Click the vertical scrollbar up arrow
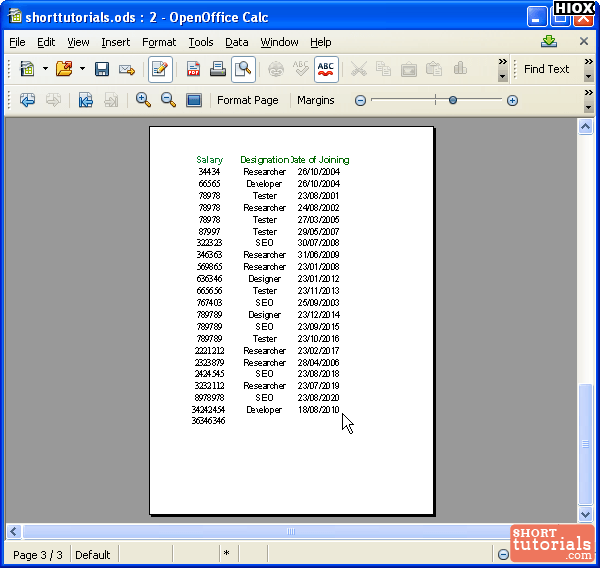Screen dimensions: 600x568 tap(585, 127)
